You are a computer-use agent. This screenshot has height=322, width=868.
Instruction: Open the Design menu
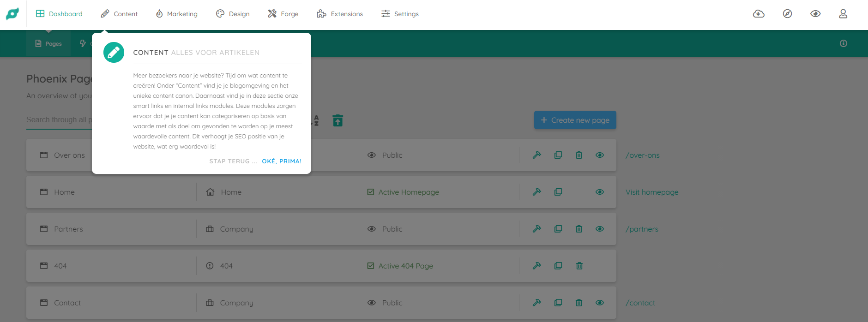pos(233,14)
